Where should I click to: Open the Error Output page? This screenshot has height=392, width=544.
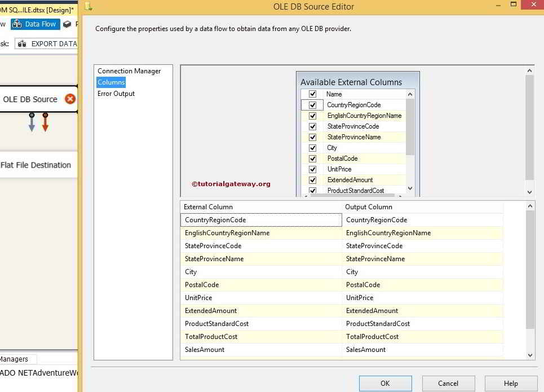pos(116,94)
